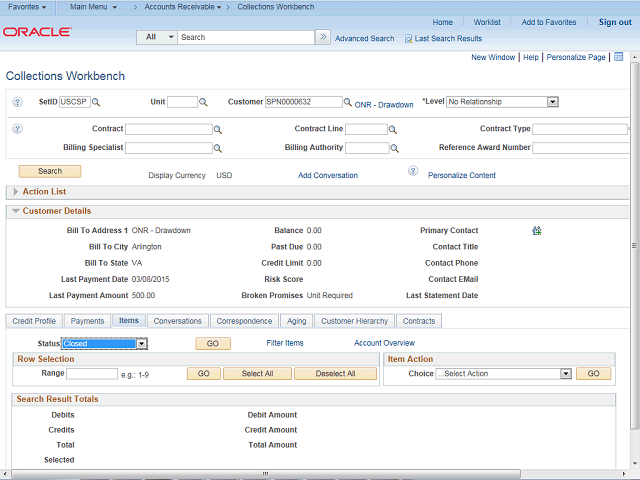Open the Contract Line lookup magnifier
Screen dimensions: 640x480
pyautogui.click(x=393, y=130)
